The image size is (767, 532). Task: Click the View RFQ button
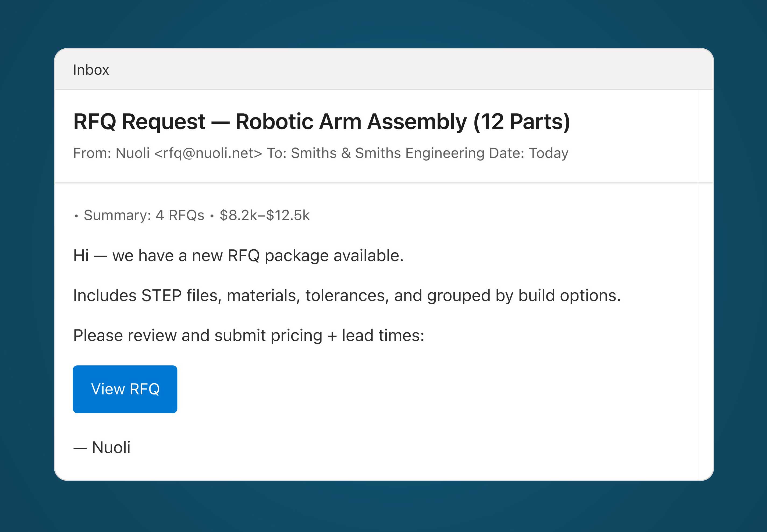pos(125,389)
